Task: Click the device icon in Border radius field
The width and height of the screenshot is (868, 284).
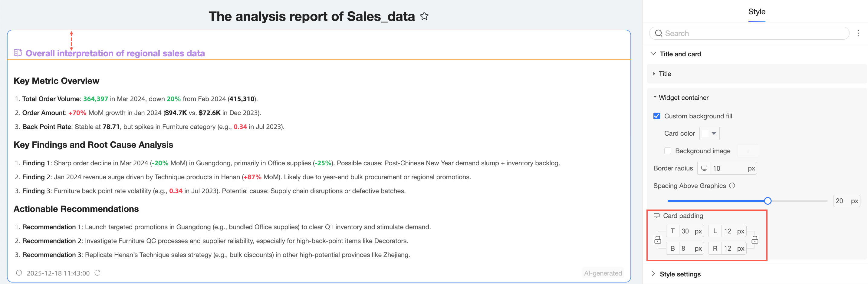Action: (704, 168)
